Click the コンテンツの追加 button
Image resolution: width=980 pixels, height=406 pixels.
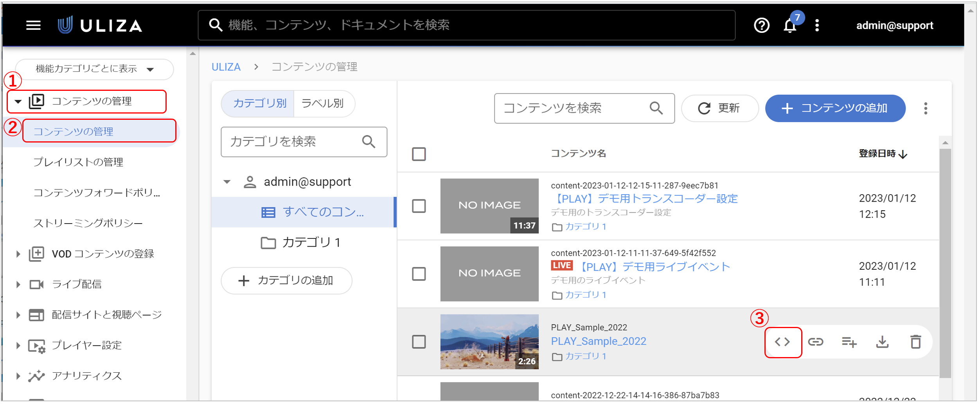tap(835, 108)
